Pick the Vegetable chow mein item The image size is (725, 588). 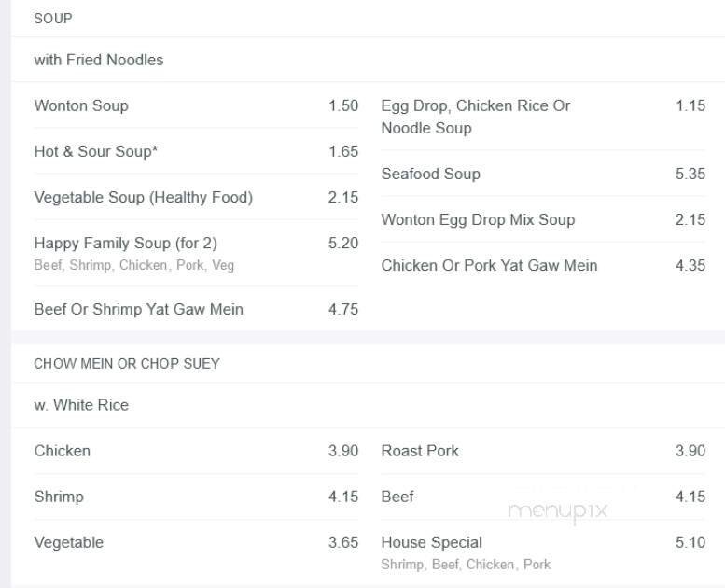[69, 542]
